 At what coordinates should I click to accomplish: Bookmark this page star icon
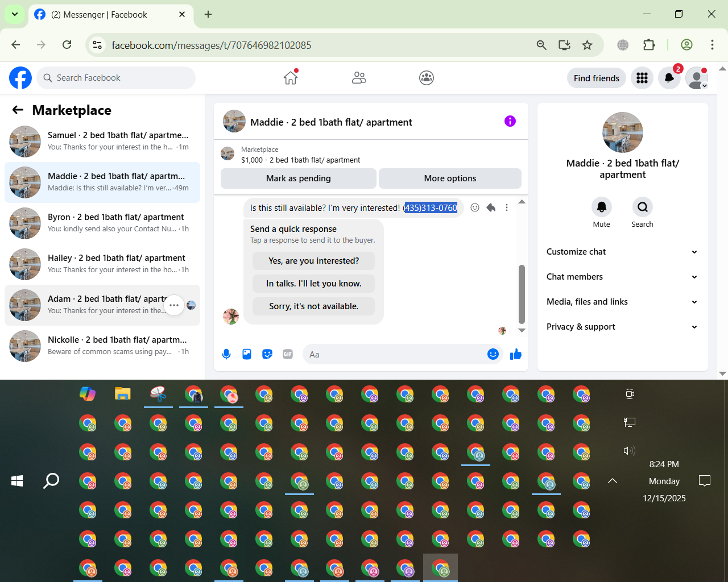click(588, 45)
